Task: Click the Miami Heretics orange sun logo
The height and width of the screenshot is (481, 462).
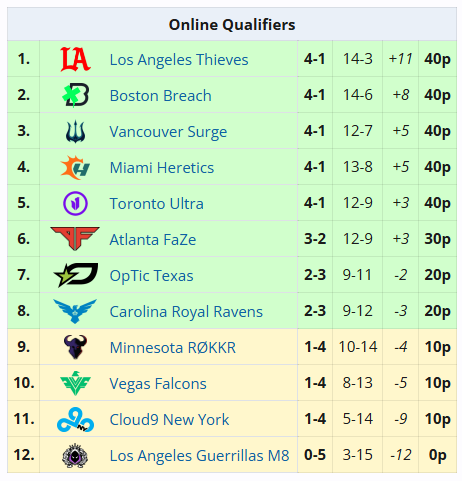Action: 75,167
